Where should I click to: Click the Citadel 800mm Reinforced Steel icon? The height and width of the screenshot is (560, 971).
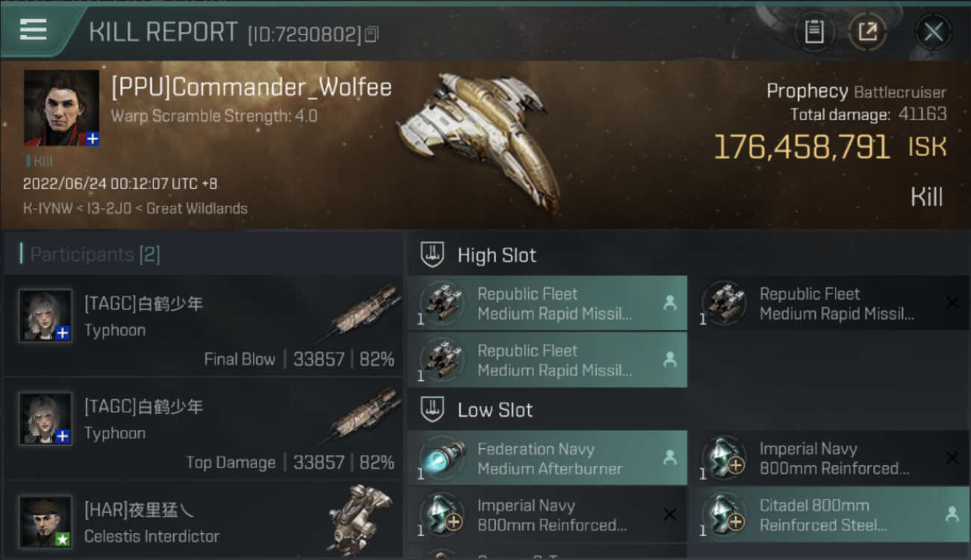click(x=725, y=515)
